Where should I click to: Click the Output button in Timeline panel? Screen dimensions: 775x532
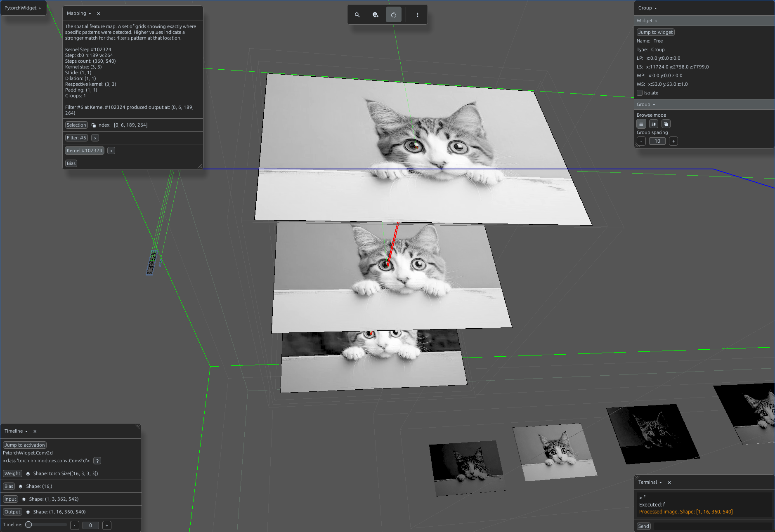pyautogui.click(x=12, y=512)
